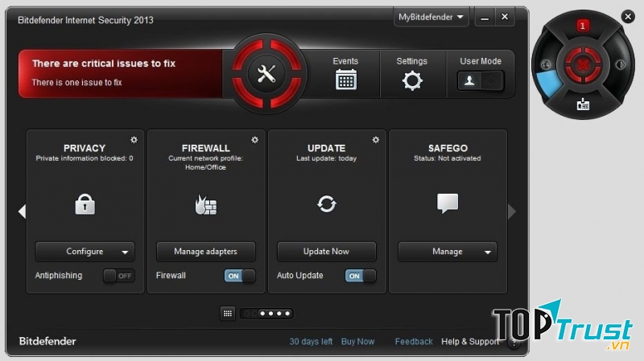This screenshot has height=361, width=644.
Task: Open the Events calendar icon
Action: [346, 80]
